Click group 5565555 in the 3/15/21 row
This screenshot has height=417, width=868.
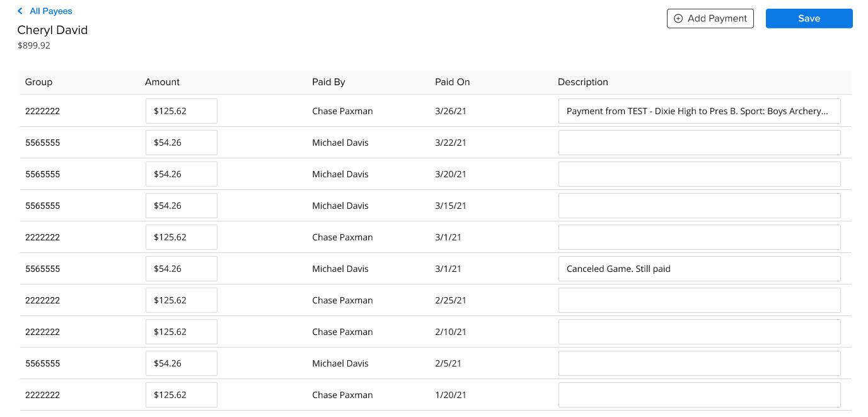[43, 206]
